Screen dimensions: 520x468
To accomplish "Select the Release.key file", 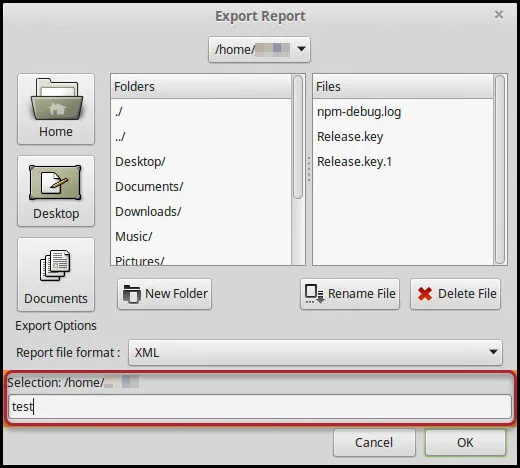I will pyautogui.click(x=403, y=137).
